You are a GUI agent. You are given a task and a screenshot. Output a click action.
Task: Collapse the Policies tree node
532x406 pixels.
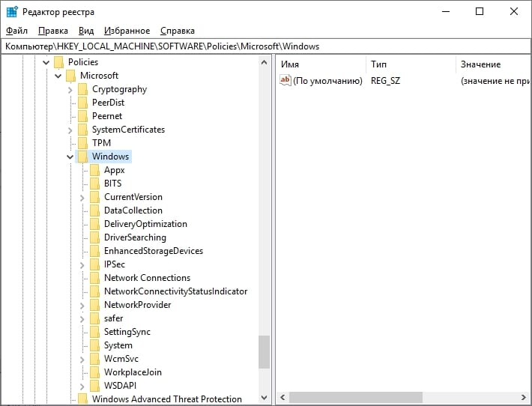point(46,62)
